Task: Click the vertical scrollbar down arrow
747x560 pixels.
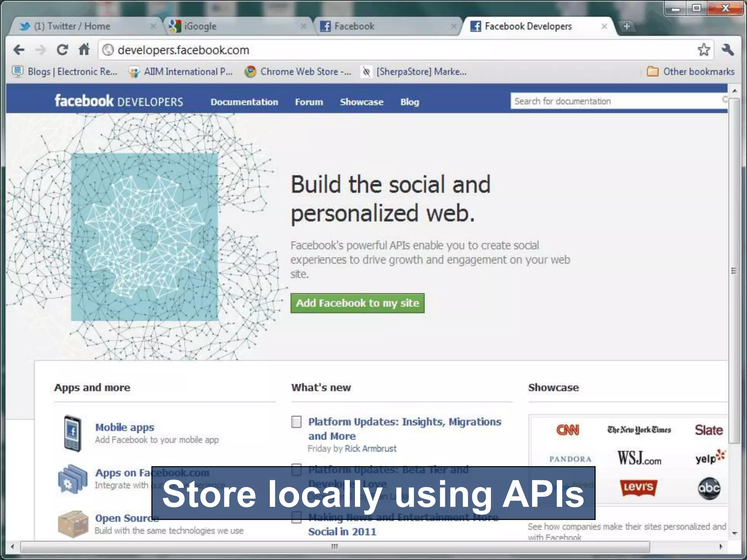Action: (x=734, y=533)
